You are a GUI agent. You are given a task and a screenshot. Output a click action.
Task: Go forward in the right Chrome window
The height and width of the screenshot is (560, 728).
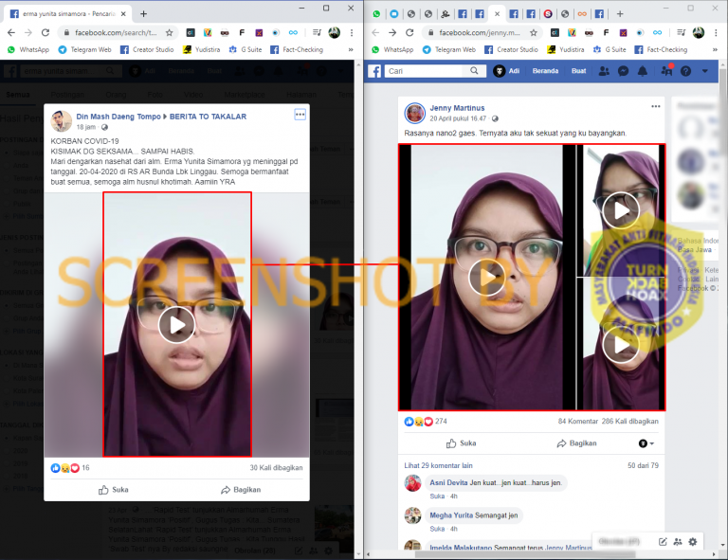click(392, 32)
